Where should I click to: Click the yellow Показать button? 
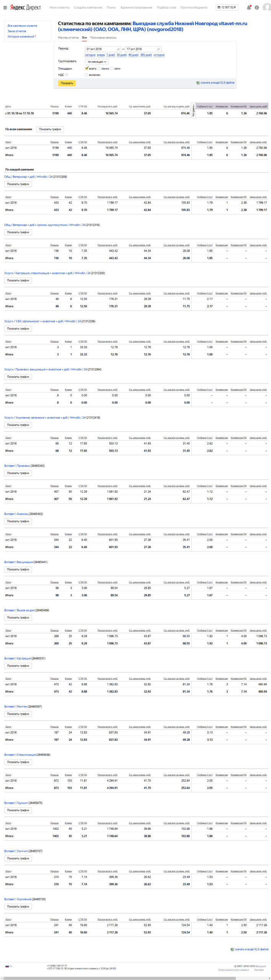pyautogui.click(x=67, y=83)
